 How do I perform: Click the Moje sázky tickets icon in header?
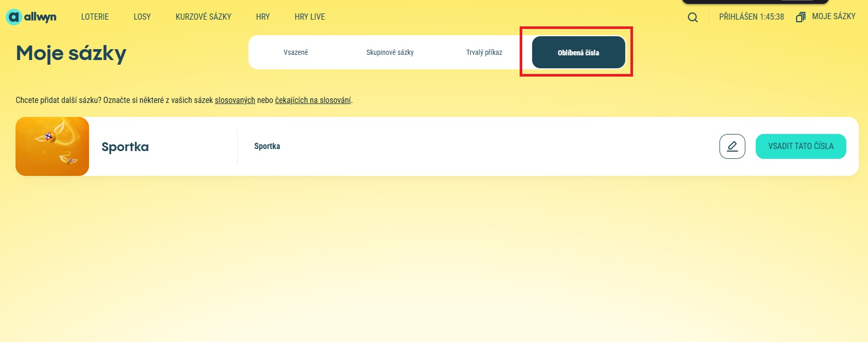tap(801, 17)
